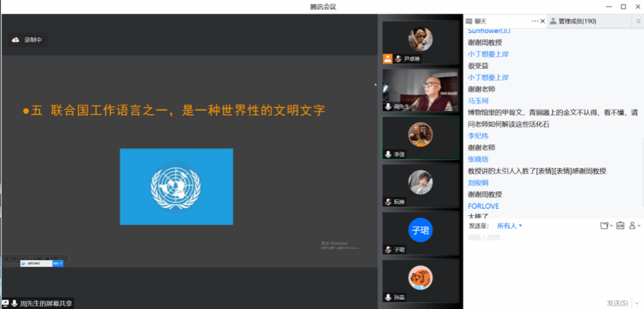Image resolution: width=644 pixels, height=309 pixels.
Task: Select the 阮琳 participant video tile
Action: [420, 186]
